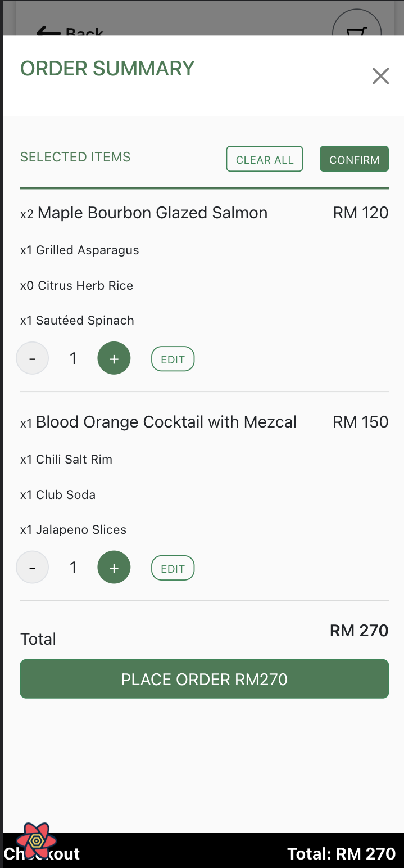This screenshot has height=868, width=404.
Task: Clear All selected items
Action: tap(264, 159)
